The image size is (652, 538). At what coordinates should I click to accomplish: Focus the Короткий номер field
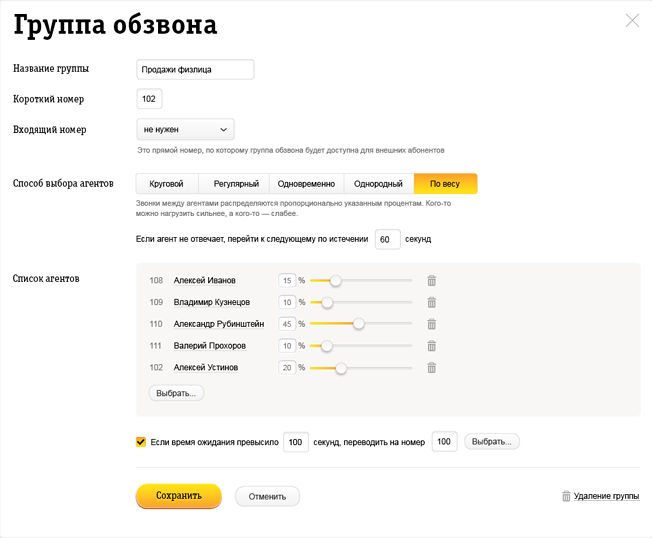149,99
